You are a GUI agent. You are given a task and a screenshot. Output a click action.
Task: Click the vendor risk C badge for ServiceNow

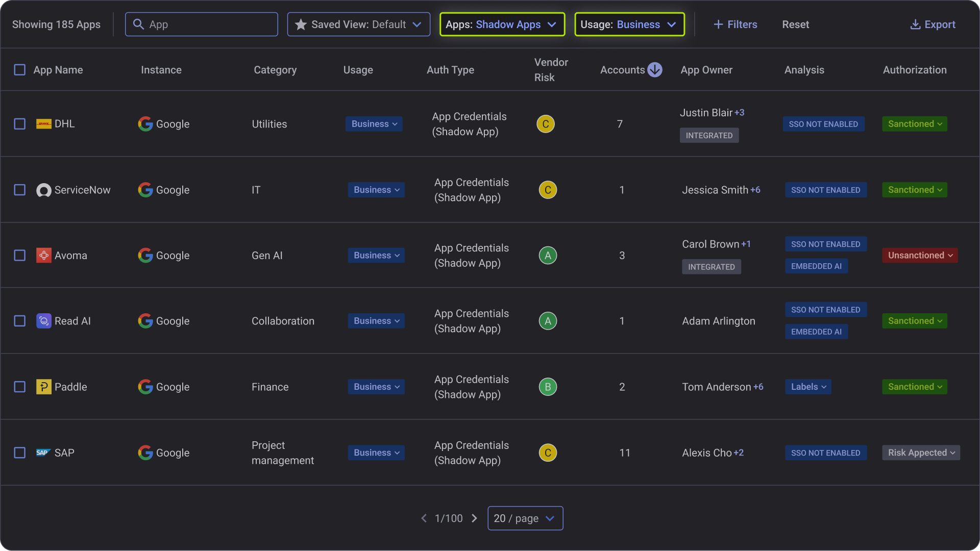[548, 190]
